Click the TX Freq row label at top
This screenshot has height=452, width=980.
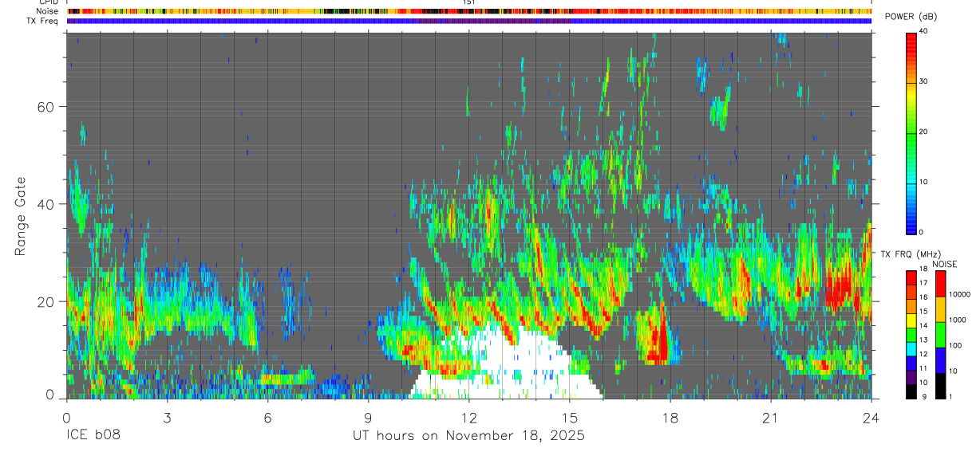click(x=42, y=21)
